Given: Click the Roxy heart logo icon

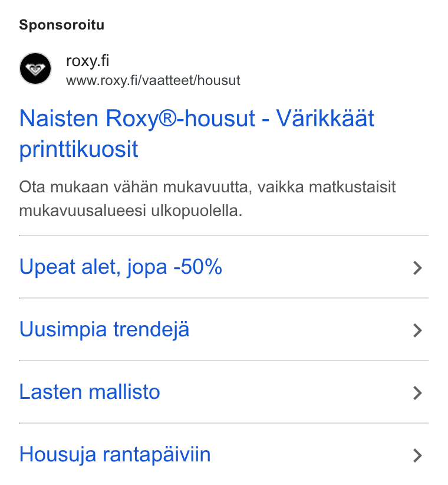Looking at the screenshot, I should 35,68.
